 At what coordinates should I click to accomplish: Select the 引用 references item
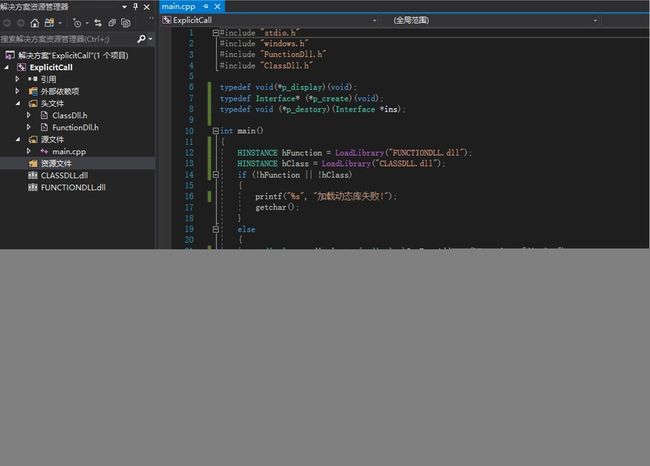[49, 79]
